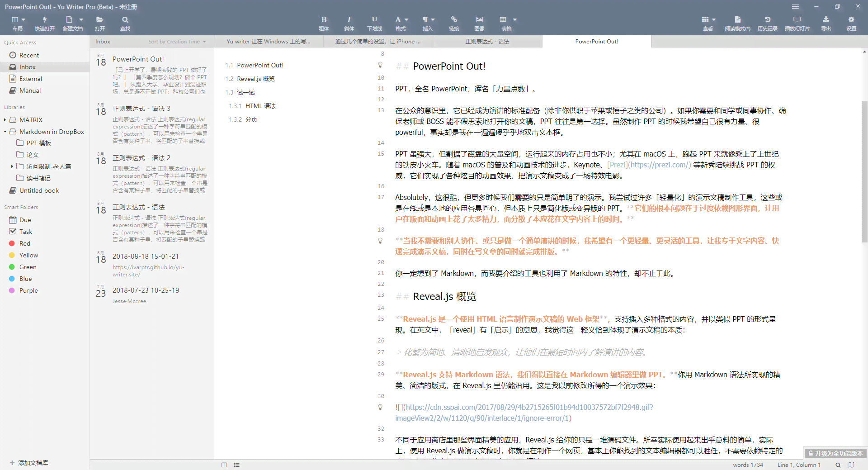Click the 打开 open folder icon

(x=100, y=20)
